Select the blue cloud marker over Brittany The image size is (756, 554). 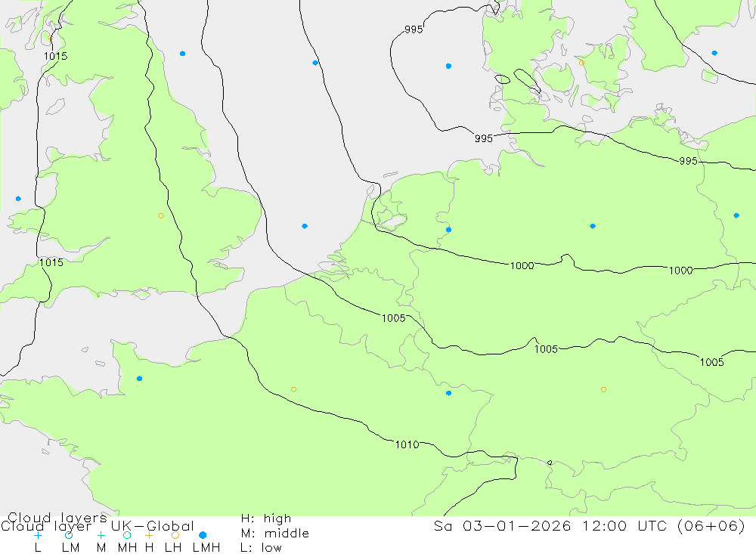tap(139, 379)
